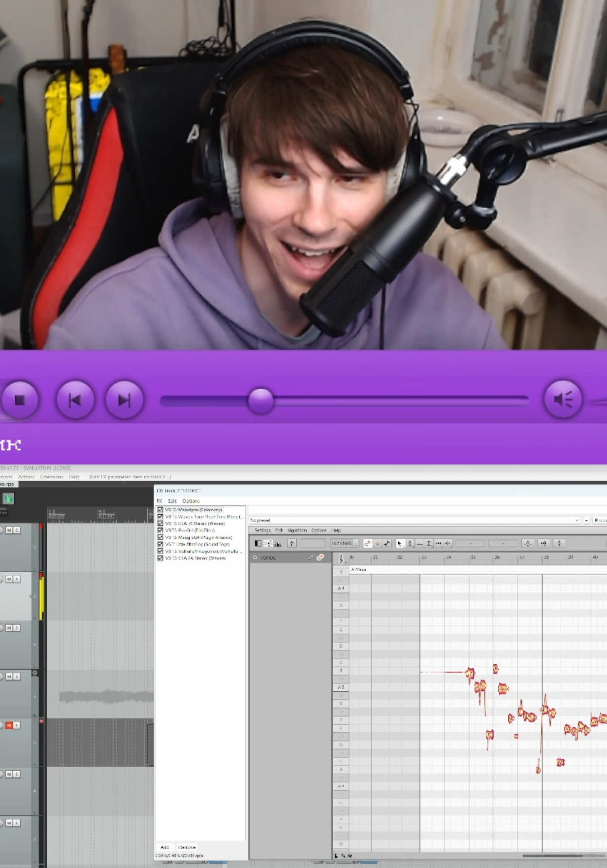
Task: Click the 9.1 marker on REAPER timeline ruler
Action: point(102,512)
